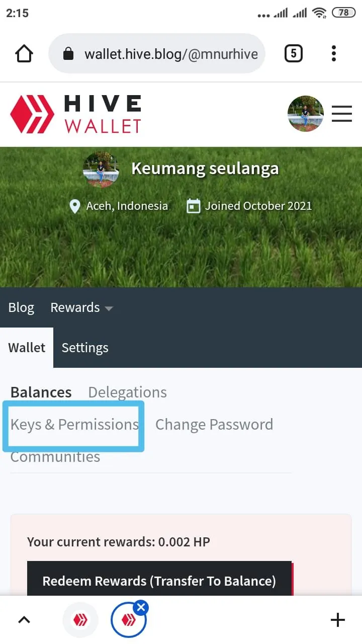
Task: Open the browser menu via three-dot icon
Action: click(x=333, y=53)
